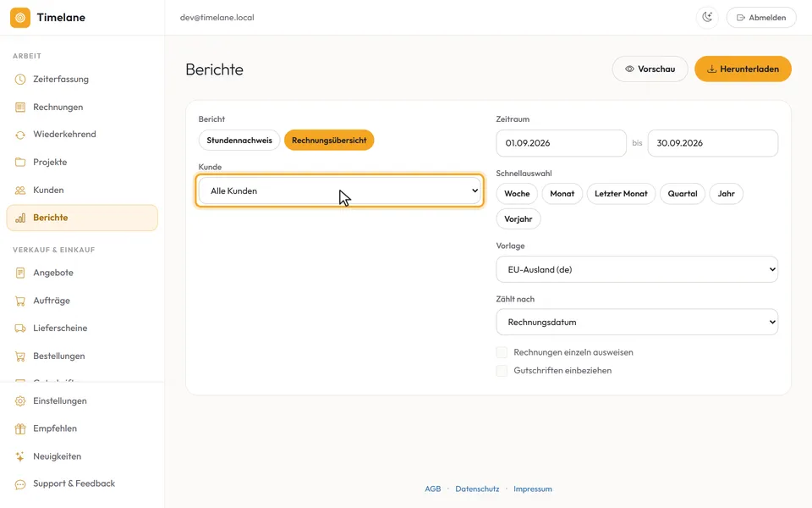Click the Abmelden logout button
This screenshot has width=812, height=508.
[x=761, y=18]
